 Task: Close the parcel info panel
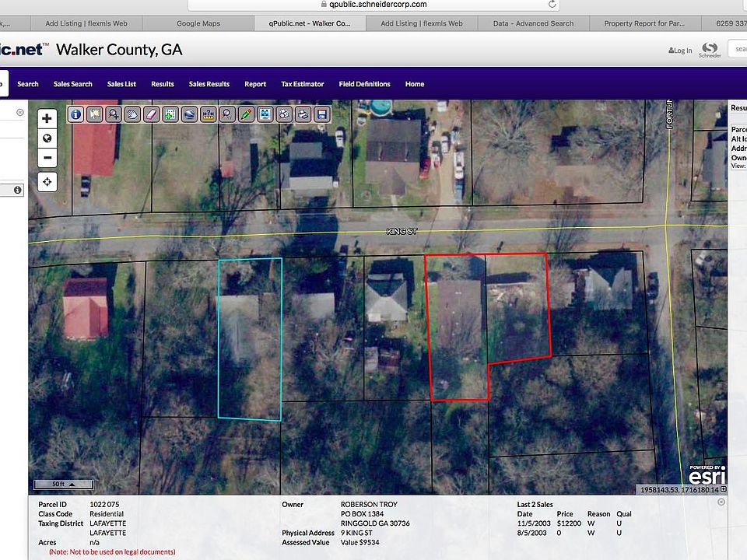point(721,502)
